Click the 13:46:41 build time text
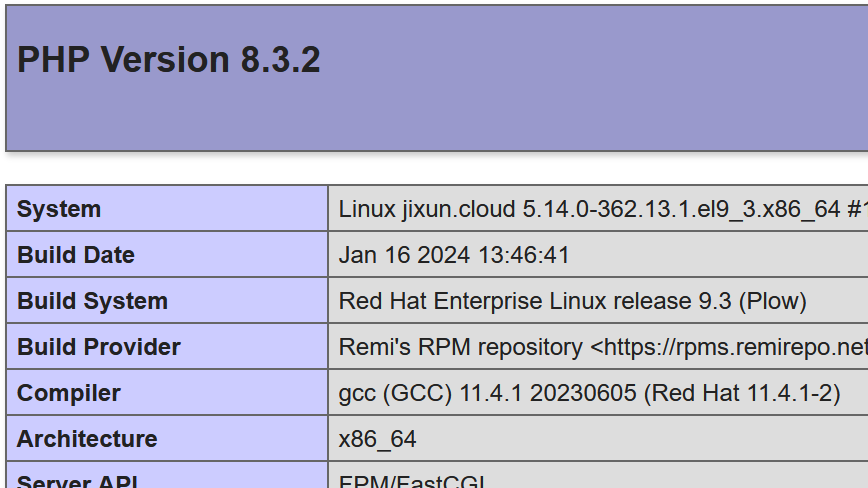 [x=524, y=255]
